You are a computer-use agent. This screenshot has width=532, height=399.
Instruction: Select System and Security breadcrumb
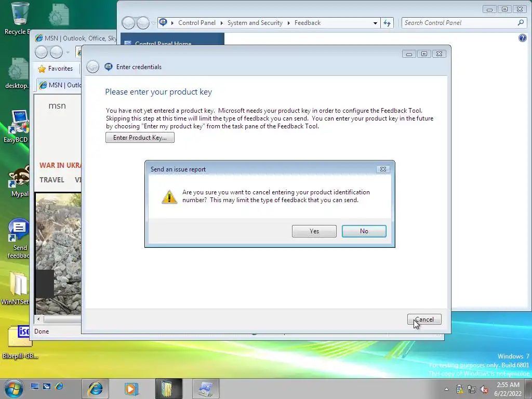[255, 23]
